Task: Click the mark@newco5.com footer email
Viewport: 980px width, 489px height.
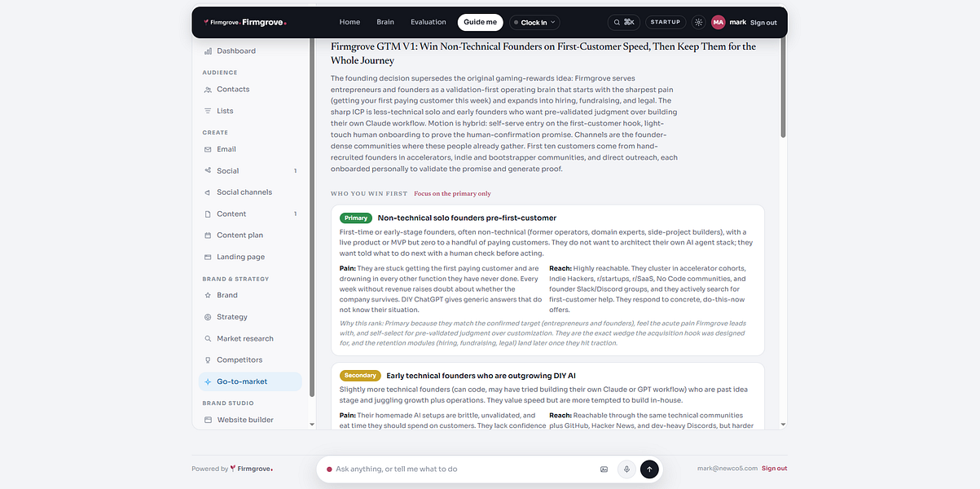Action: 727,469
